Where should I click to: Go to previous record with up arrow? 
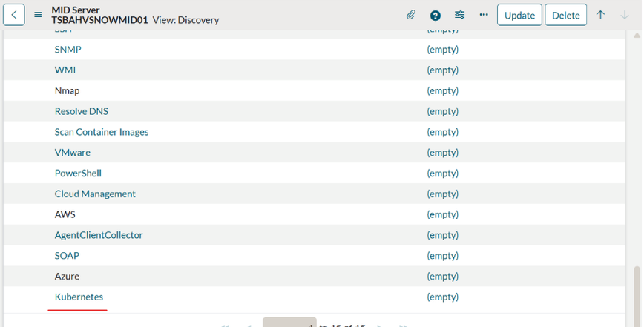[x=600, y=15]
